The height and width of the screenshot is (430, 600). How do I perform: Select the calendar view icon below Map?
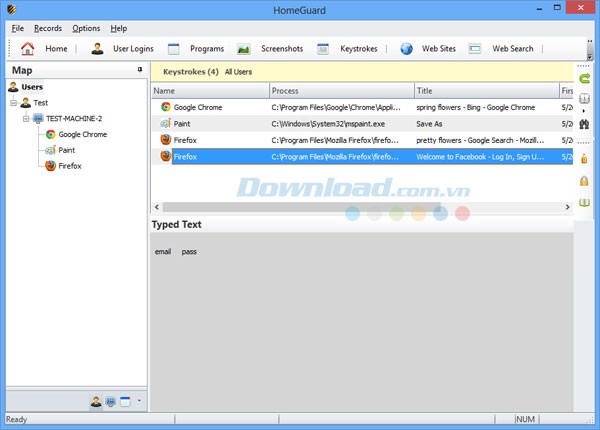point(125,401)
